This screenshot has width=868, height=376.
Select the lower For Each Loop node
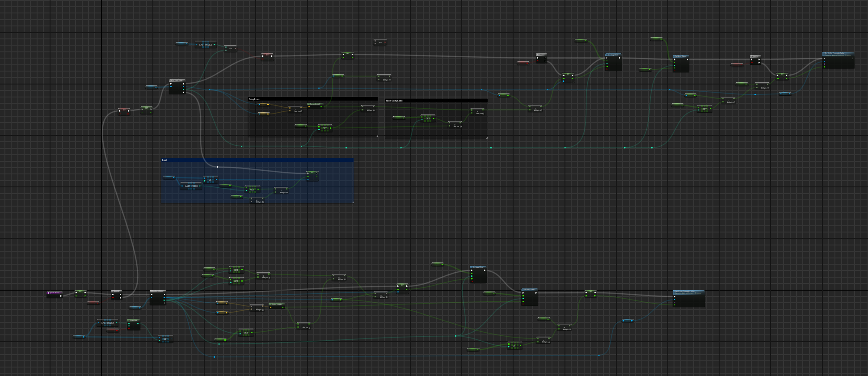157,292
